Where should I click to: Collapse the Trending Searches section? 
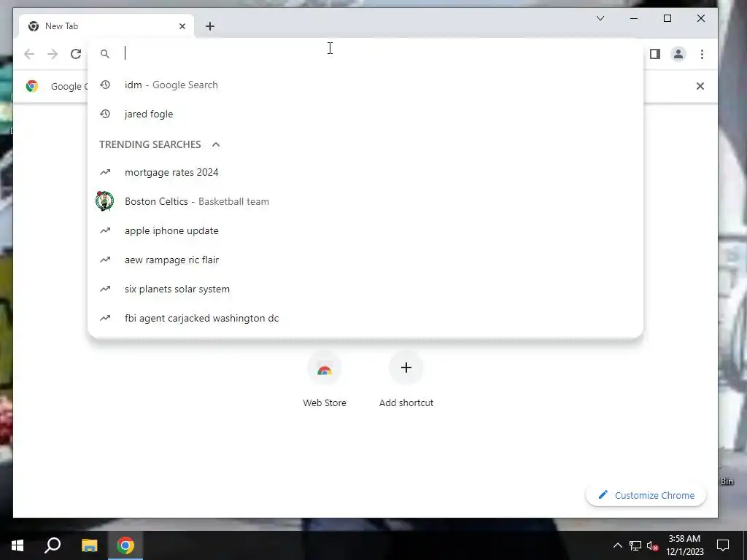point(216,144)
